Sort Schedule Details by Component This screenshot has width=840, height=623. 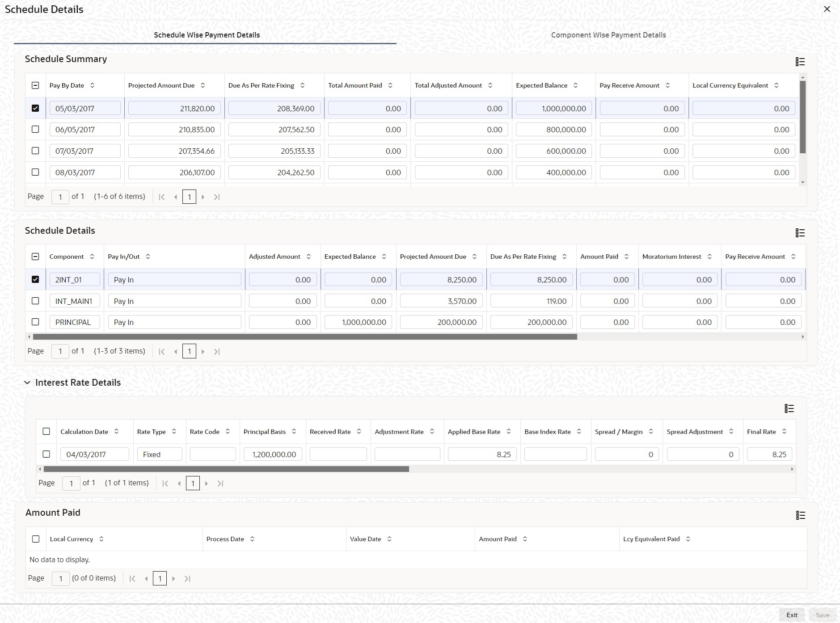pyautogui.click(x=92, y=257)
